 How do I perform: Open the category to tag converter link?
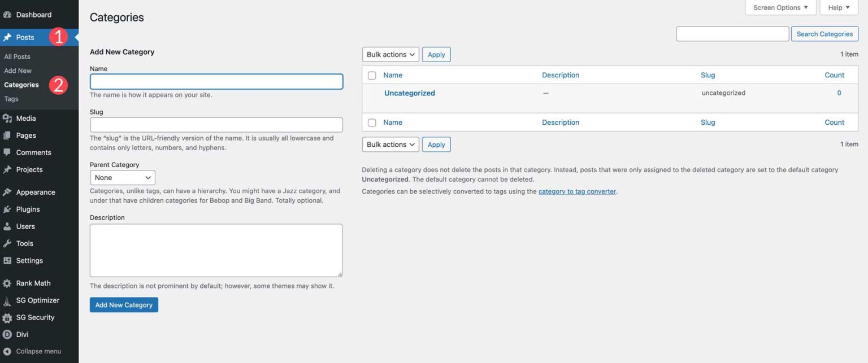pos(576,191)
